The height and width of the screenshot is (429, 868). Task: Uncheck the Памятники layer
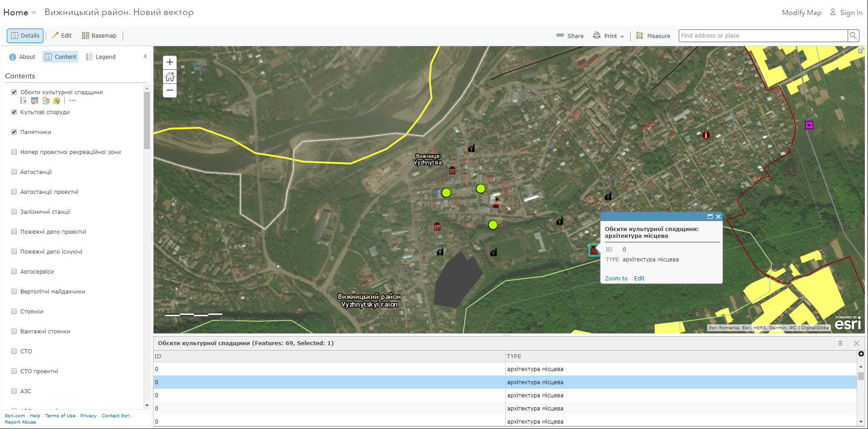(x=14, y=132)
